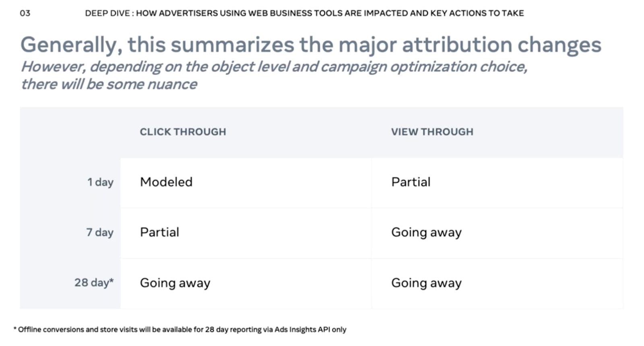Image resolution: width=644 pixels, height=346 pixels.
Task: Click the footnote about offline conversions
Action: [x=180, y=329]
